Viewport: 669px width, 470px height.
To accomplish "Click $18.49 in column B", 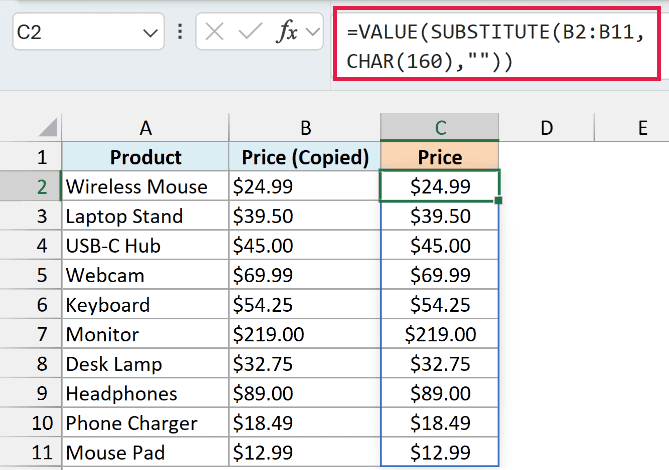I will pos(305,423).
